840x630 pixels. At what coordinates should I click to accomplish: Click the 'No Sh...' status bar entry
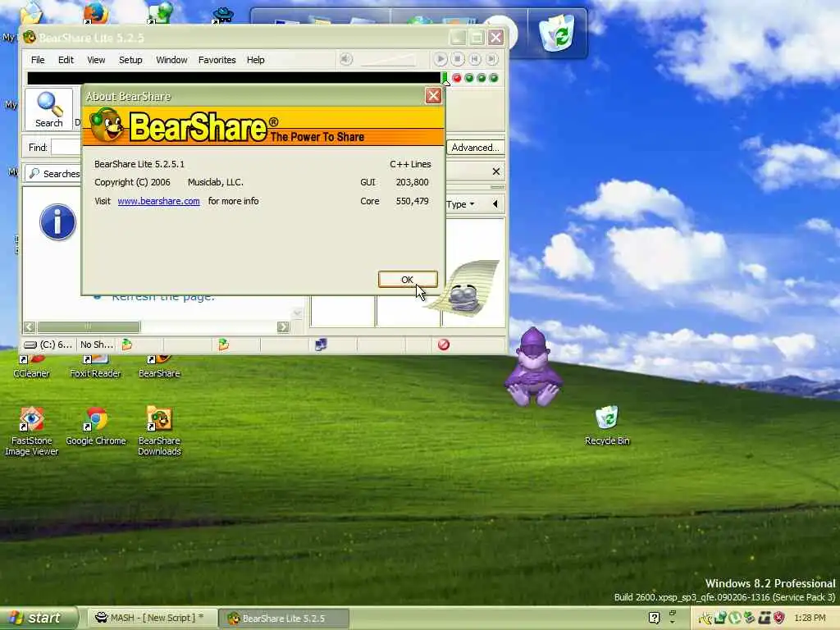click(97, 345)
